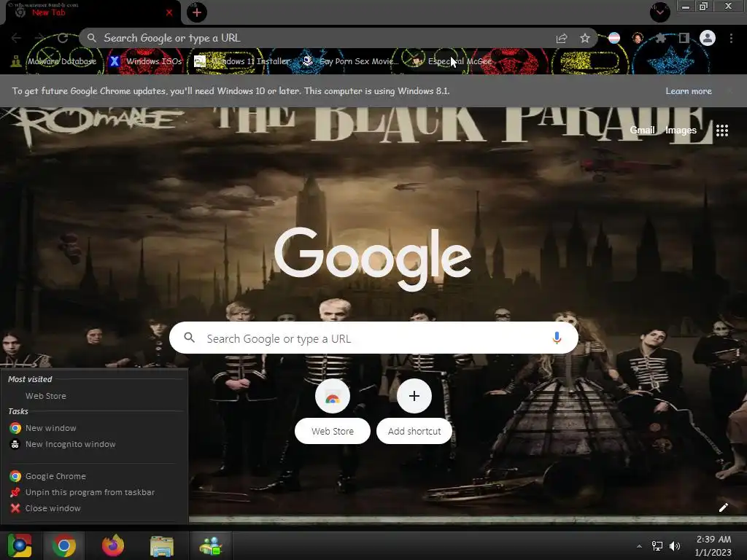The image size is (747, 560).
Task: Click the Add shortcut plus tile
Action: (x=414, y=412)
